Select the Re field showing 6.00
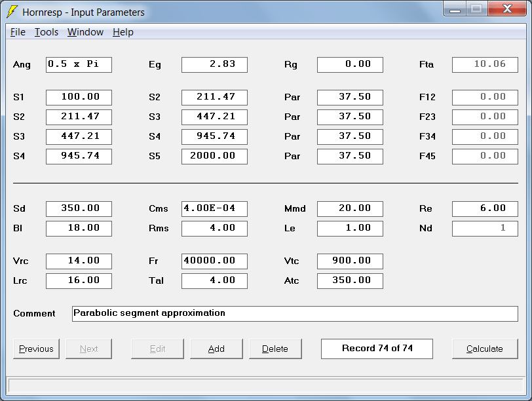The image size is (532, 401). (485, 209)
